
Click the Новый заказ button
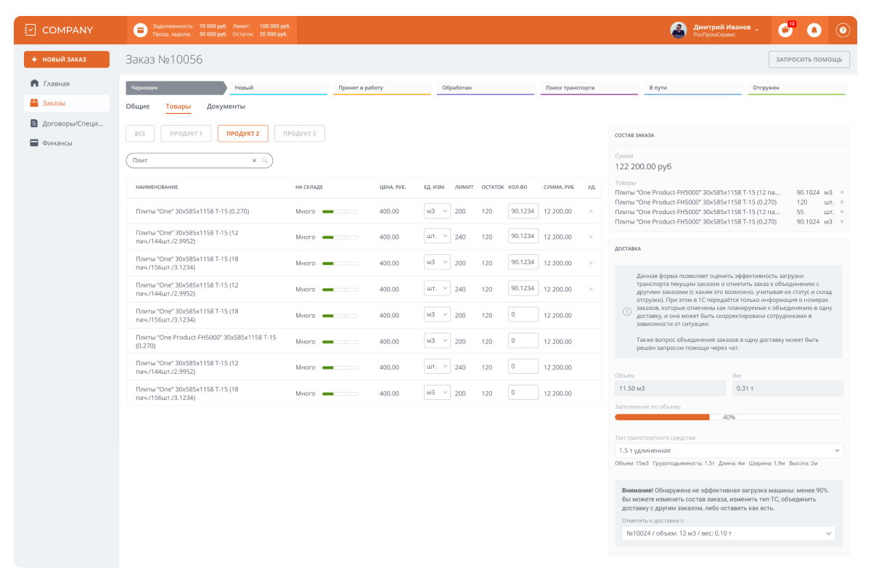point(66,60)
